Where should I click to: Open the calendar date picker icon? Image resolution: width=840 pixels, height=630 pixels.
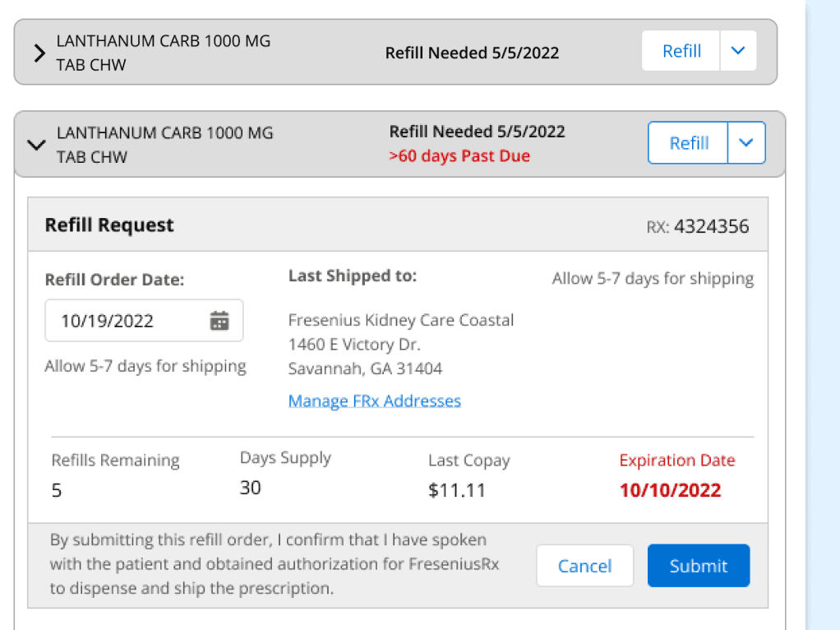tap(219, 321)
